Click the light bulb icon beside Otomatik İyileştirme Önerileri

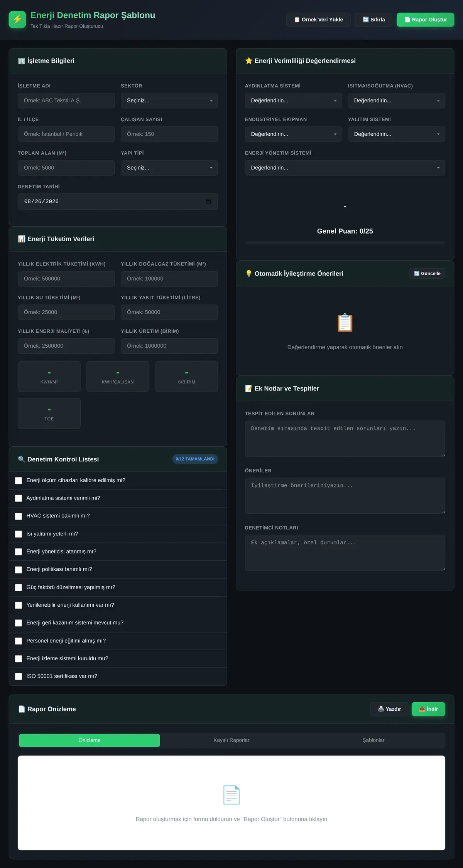(249, 274)
